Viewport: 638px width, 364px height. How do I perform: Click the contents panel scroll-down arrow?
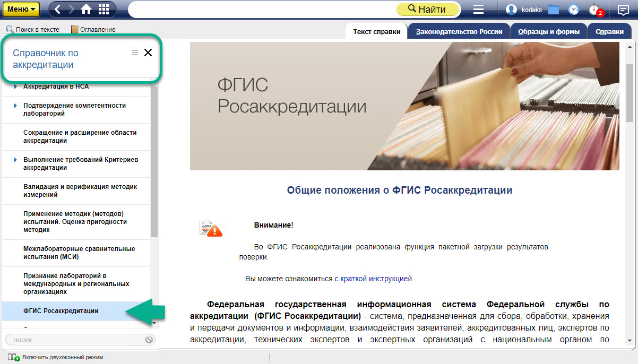154,323
